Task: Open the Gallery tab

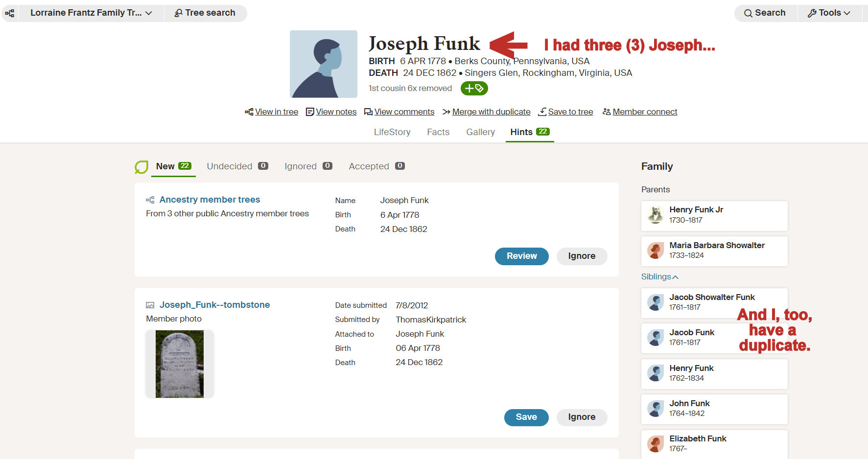Action: tap(480, 132)
